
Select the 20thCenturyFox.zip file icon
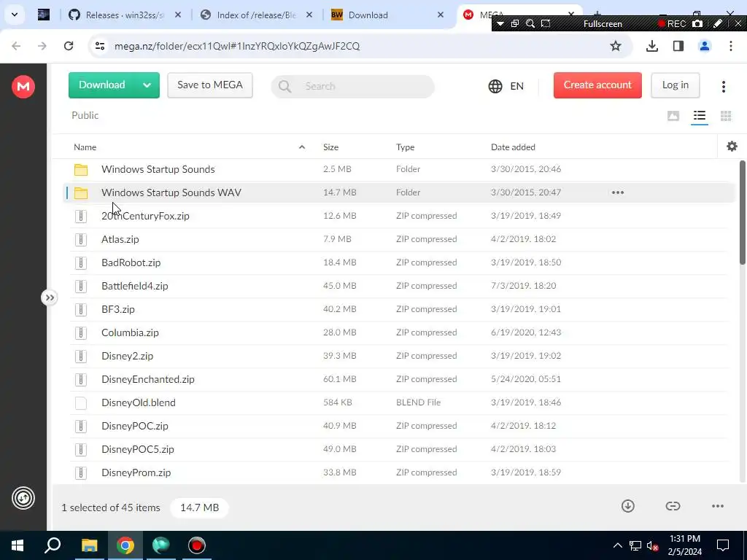click(x=81, y=216)
